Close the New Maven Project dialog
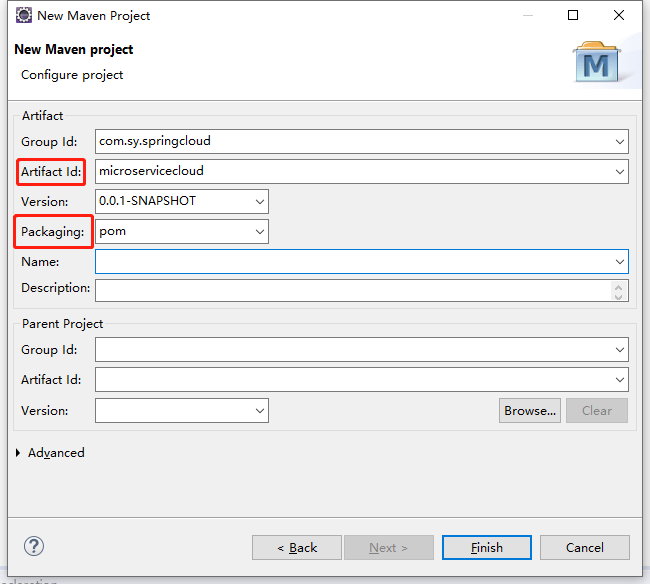Image resolution: width=650 pixels, height=584 pixels. tap(619, 15)
